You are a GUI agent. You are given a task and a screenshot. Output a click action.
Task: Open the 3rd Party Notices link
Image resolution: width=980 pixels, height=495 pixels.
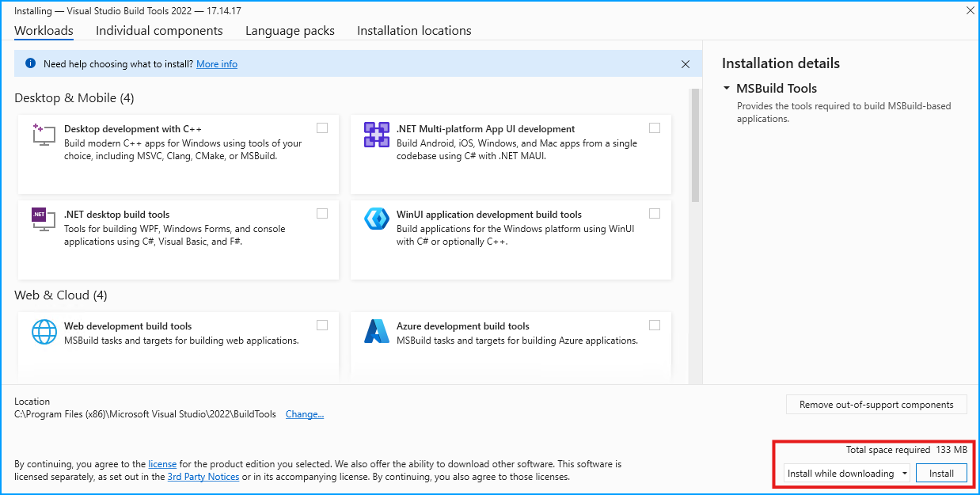pyautogui.click(x=205, y=476)
